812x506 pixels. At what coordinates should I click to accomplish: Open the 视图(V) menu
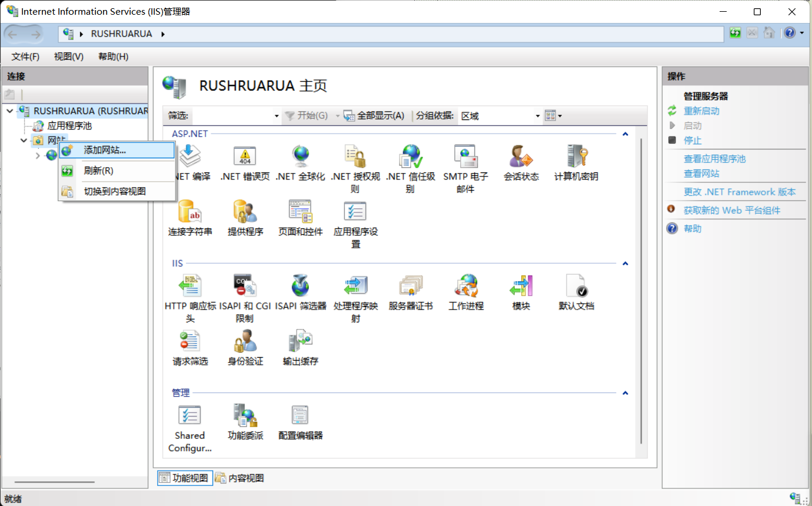pos(68,56)
